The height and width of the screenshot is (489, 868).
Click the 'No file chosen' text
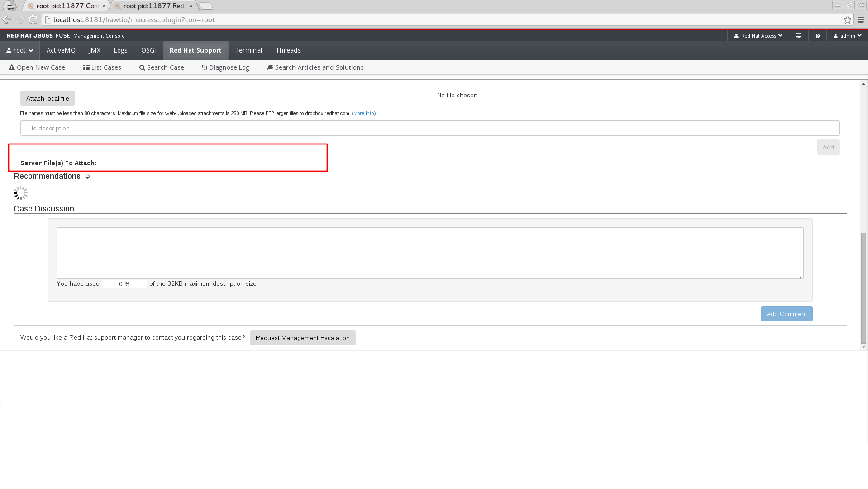pos(457,95)
